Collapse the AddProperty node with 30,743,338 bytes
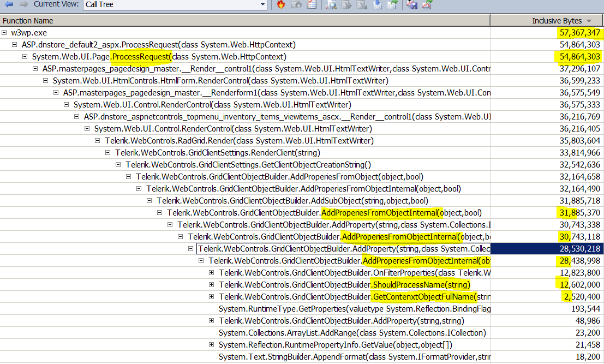Viewport: 604px width, 364px height. [171, 224]
